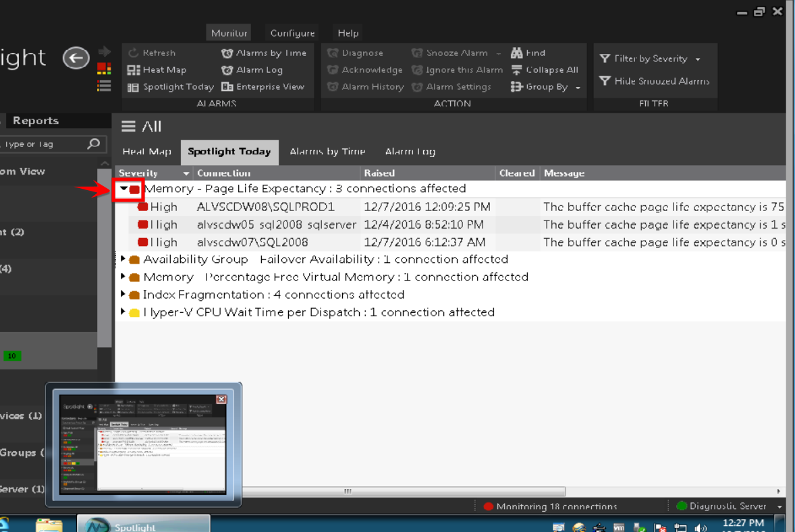Click the back arrow button
Viewport: 795px width, 532px height.
coord(76,58)
